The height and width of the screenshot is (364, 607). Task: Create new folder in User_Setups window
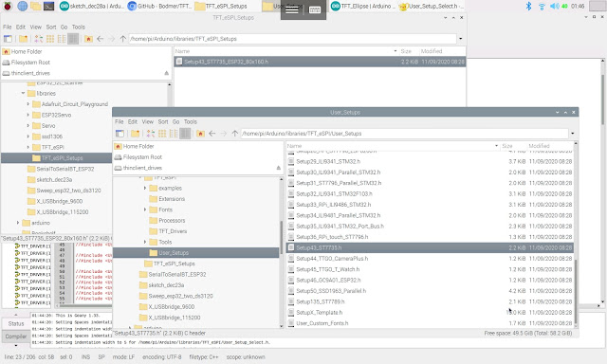[135, 134]
